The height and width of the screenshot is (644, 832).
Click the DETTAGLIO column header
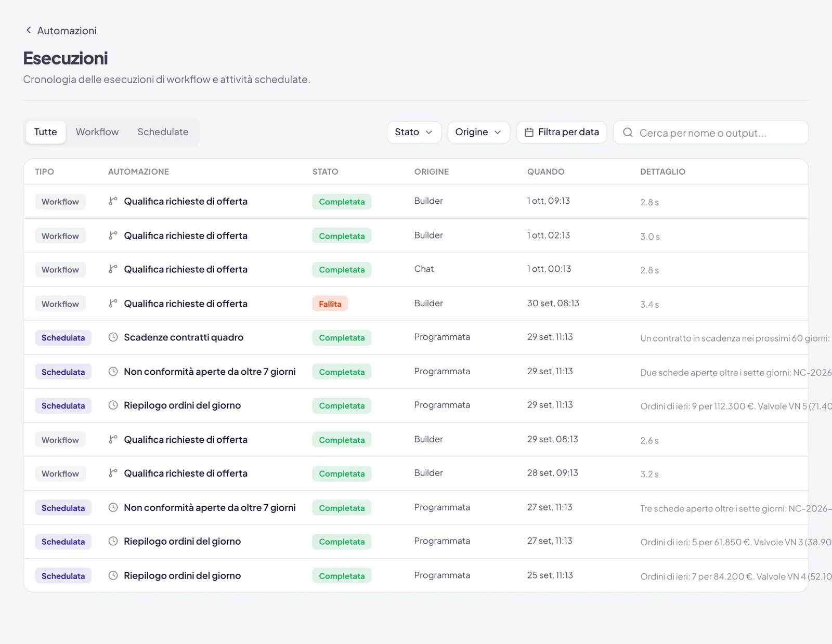click(x=662, y=172)
